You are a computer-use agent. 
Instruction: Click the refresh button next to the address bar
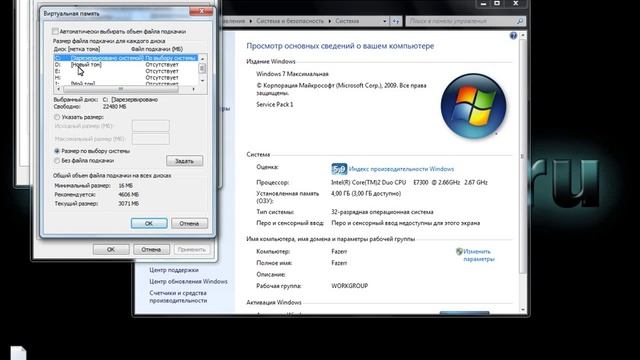[396, 21]
